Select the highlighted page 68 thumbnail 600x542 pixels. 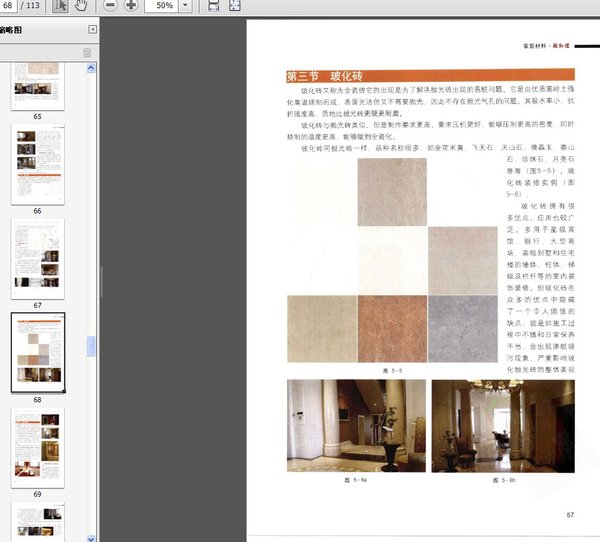coord(37,352)
